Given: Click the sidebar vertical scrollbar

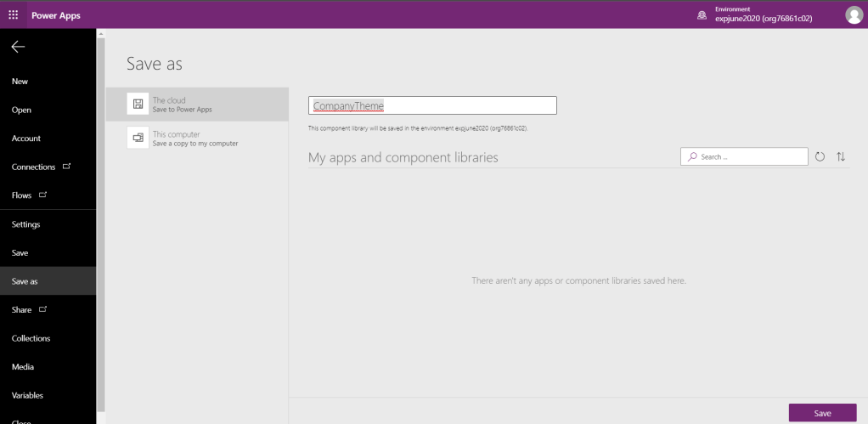Looking at the screenshot, I should (101, 221).
